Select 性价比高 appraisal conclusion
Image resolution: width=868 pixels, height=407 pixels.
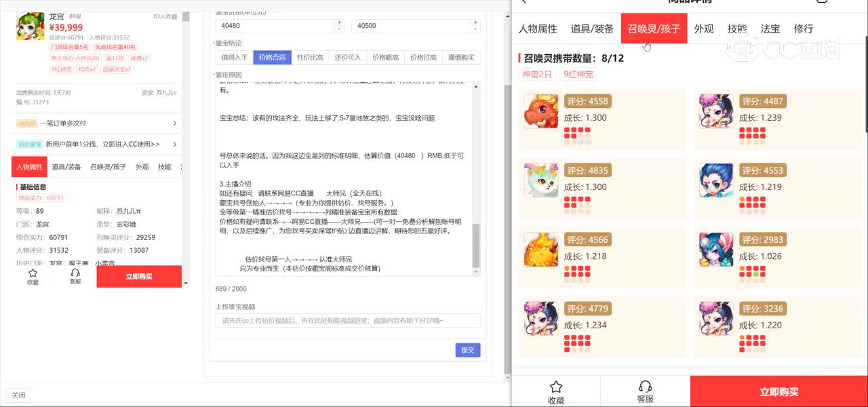click(x=311, y=58)
